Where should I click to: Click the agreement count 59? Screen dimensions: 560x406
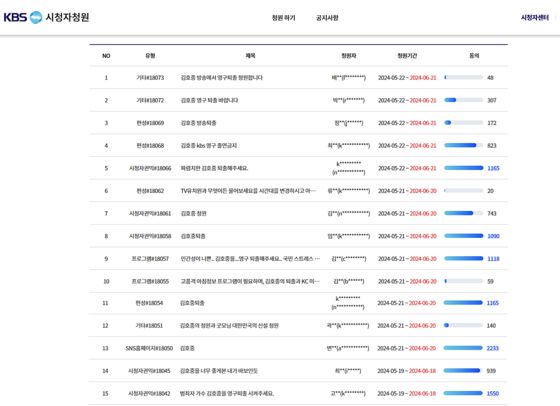(x=491, y=281)
